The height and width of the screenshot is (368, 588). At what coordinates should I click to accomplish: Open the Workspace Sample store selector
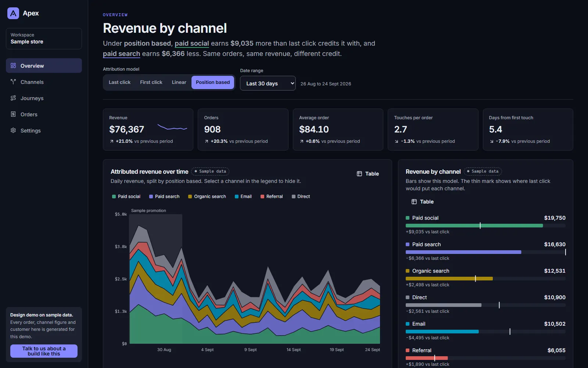coord(44,39)
